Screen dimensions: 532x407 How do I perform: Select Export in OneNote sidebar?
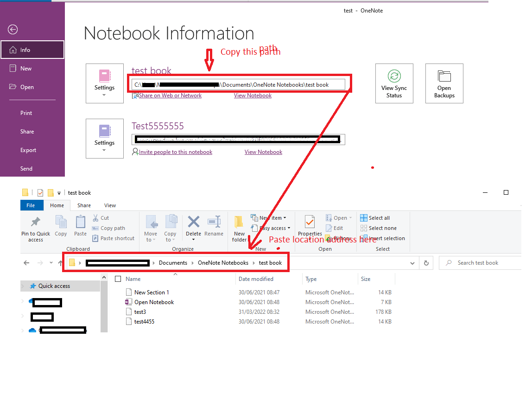click(28, 150)
